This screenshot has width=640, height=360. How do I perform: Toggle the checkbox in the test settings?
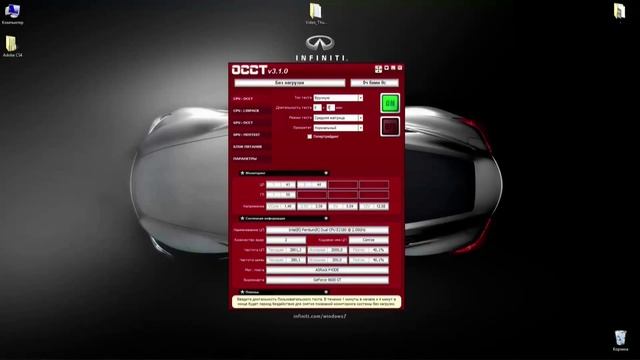(x=309, y=137)
